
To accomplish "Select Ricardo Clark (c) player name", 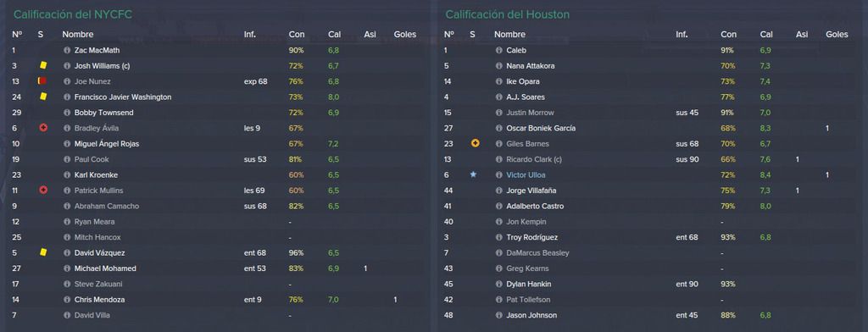I will [530, 159].
